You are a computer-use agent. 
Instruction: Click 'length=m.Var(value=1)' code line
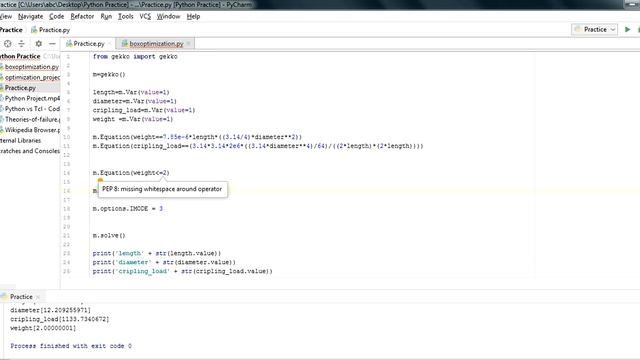tap(131, 92)
